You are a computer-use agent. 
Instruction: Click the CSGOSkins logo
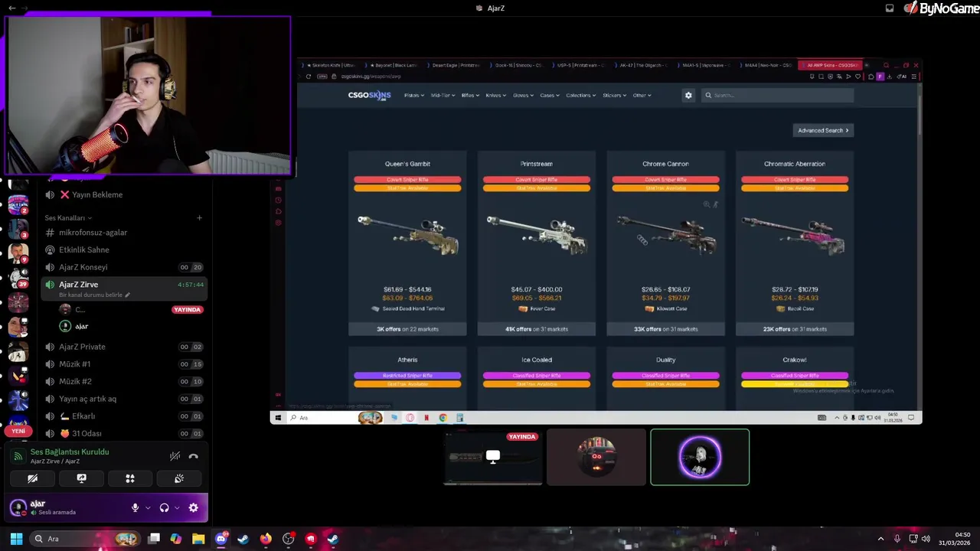point(369,96)
